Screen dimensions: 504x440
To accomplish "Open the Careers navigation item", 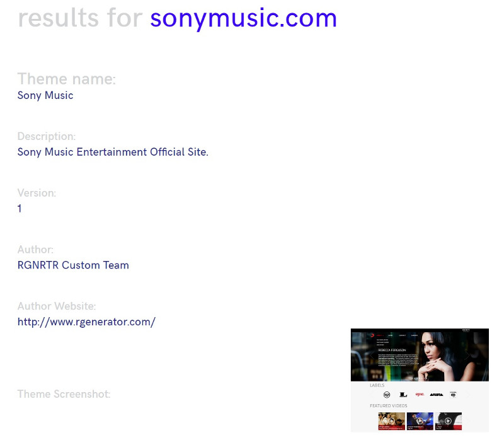I will click(414, 335).
